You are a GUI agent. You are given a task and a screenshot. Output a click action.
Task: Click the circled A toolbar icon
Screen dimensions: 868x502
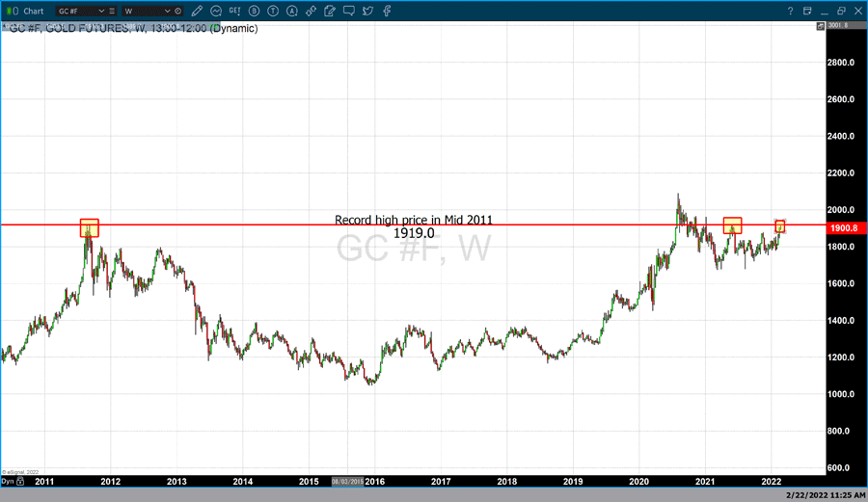(x=291, y=11)
